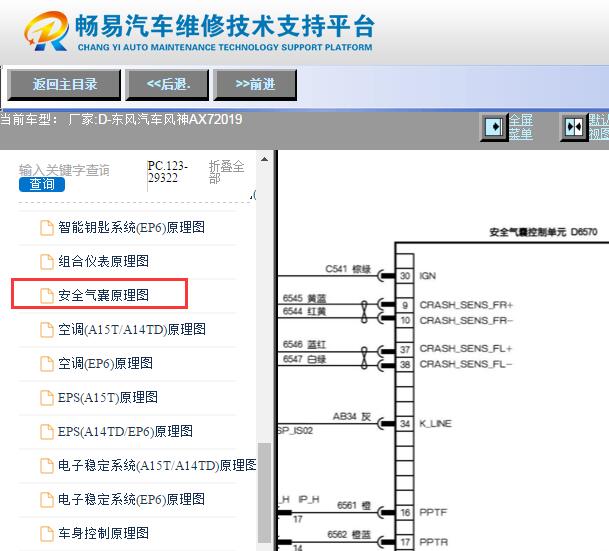Open 电子稳定系统(EP6)原理图
This screenshot has height=551, width=609.
tap(131, 499)
